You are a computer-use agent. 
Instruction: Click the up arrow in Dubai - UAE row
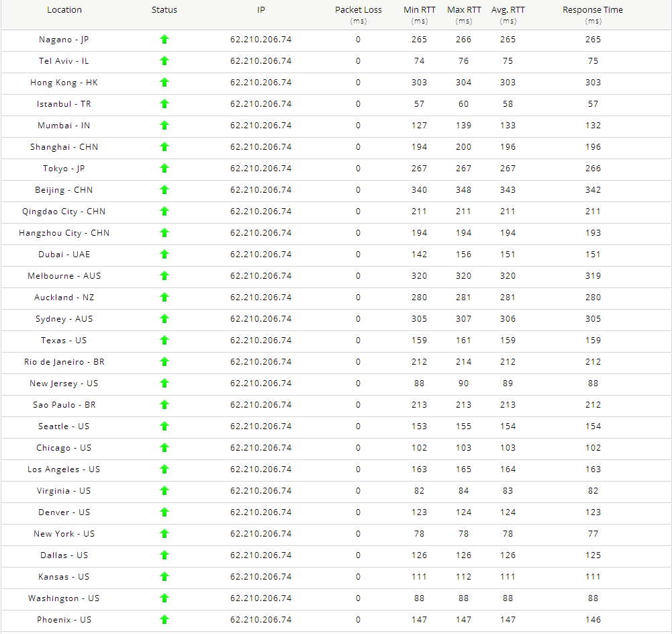pos(164,255)
